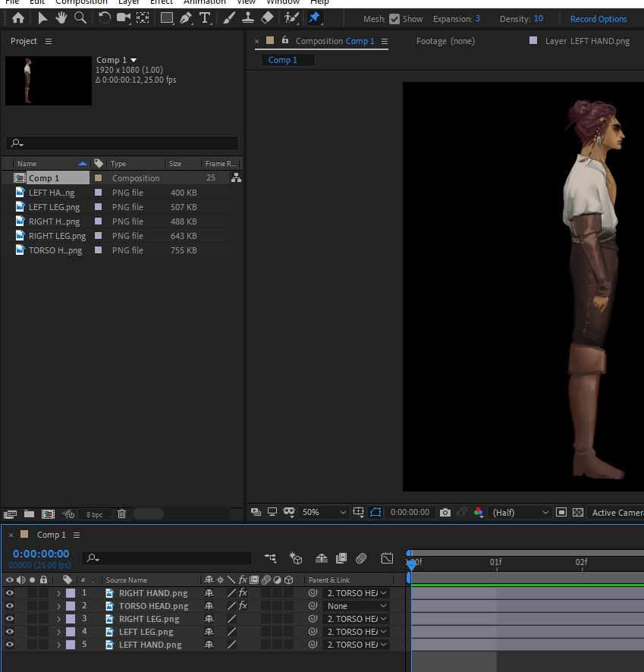Expand the TORSO HEAD.png layer properties

click(x=58, y=606)
